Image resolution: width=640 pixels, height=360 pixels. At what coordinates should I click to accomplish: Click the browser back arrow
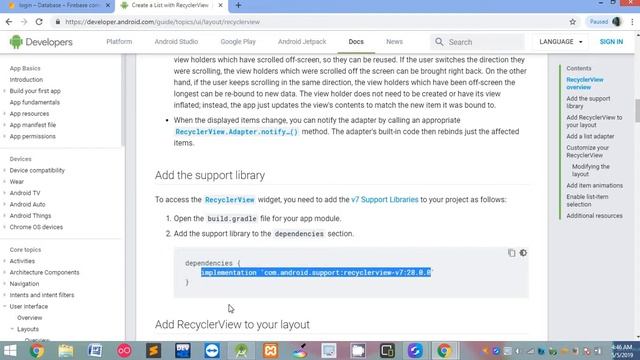pos(9,22)
